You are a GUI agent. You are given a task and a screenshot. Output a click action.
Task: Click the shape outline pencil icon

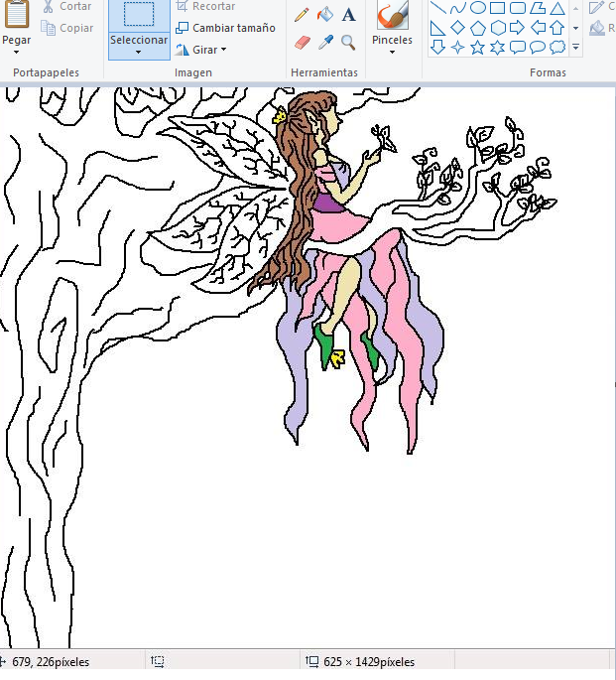pyautogui.click(x=597, y=7)
